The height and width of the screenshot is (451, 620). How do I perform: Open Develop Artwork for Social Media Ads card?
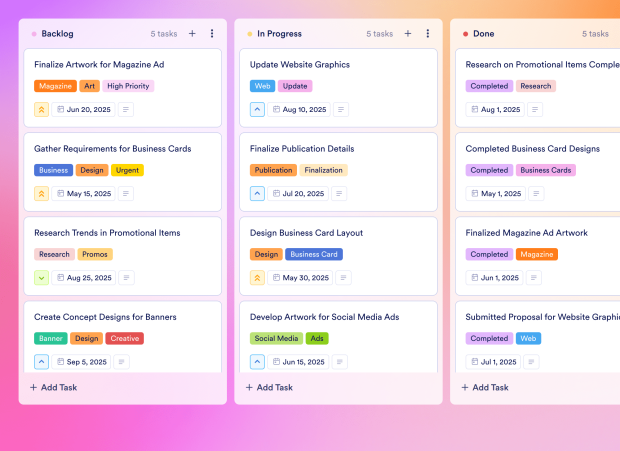pos(325,317)
